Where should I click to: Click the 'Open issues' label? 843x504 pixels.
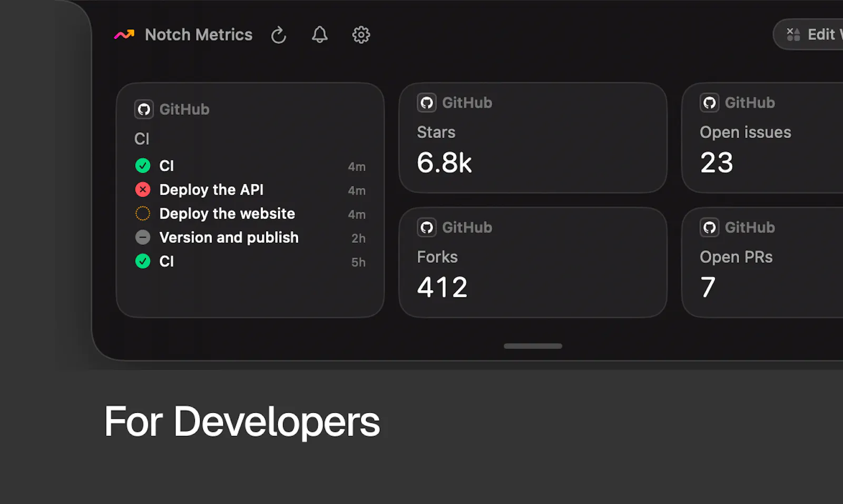(745, 132)
